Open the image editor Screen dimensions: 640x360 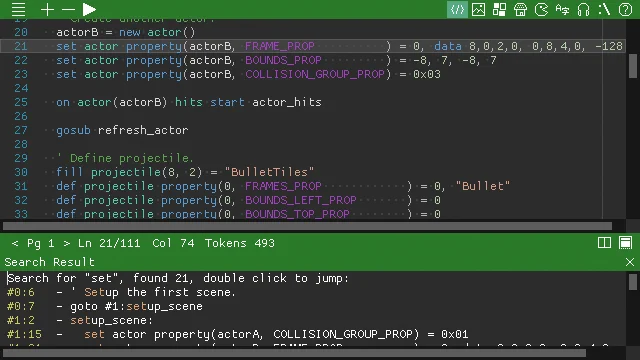click(478, 9)
